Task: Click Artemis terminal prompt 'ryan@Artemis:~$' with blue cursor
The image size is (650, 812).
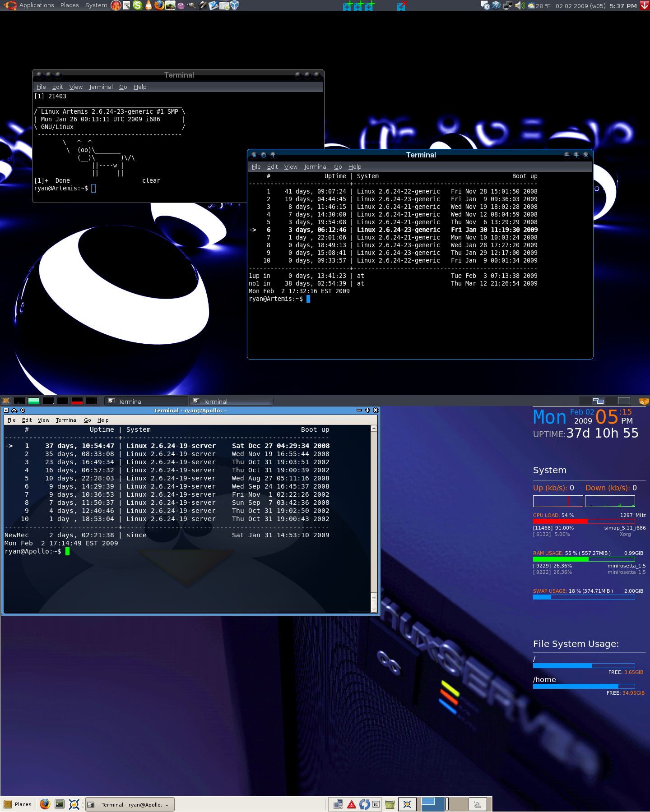Action: [x=279, y=299]
